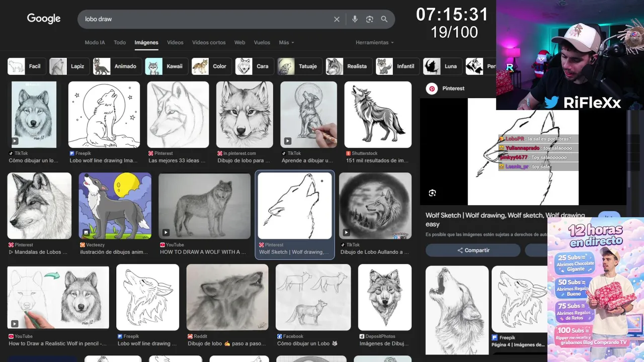Select the Tatuaje filter chip
This screenshot has height=362, width=644.
[x=300, y=66]
